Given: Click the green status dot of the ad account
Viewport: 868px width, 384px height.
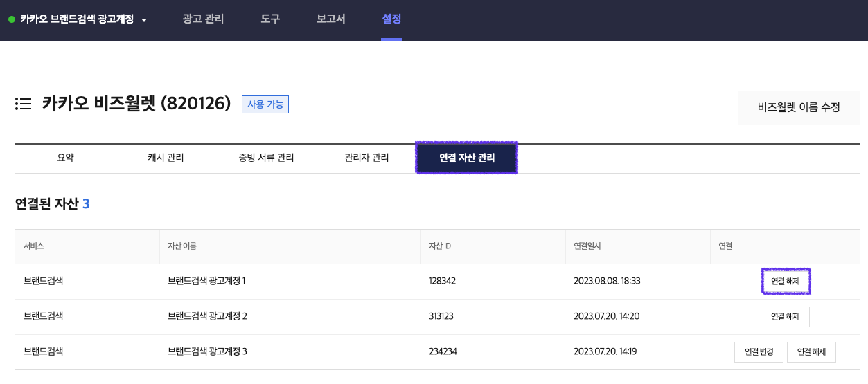Looking at the screenshot, I should coord(11,19).
